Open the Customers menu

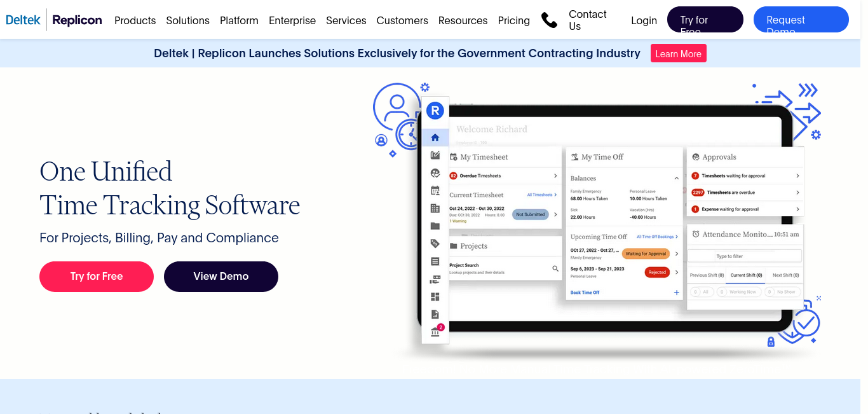click(x=402, y=20)
